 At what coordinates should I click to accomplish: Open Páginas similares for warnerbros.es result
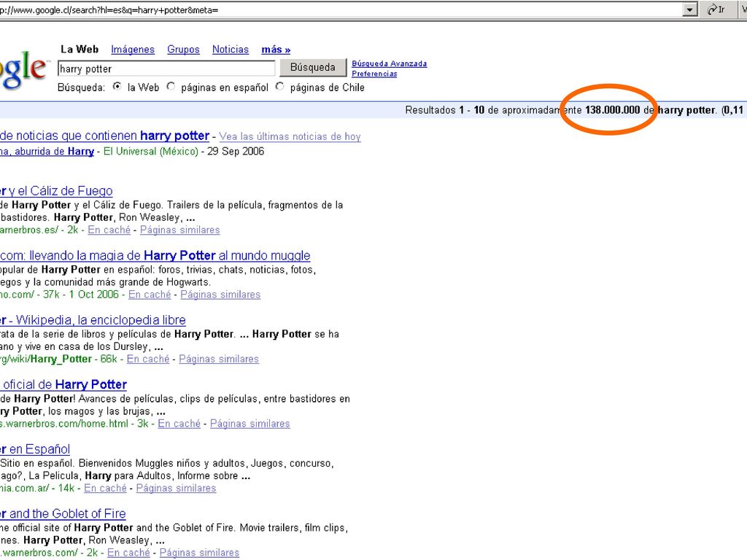180,230
